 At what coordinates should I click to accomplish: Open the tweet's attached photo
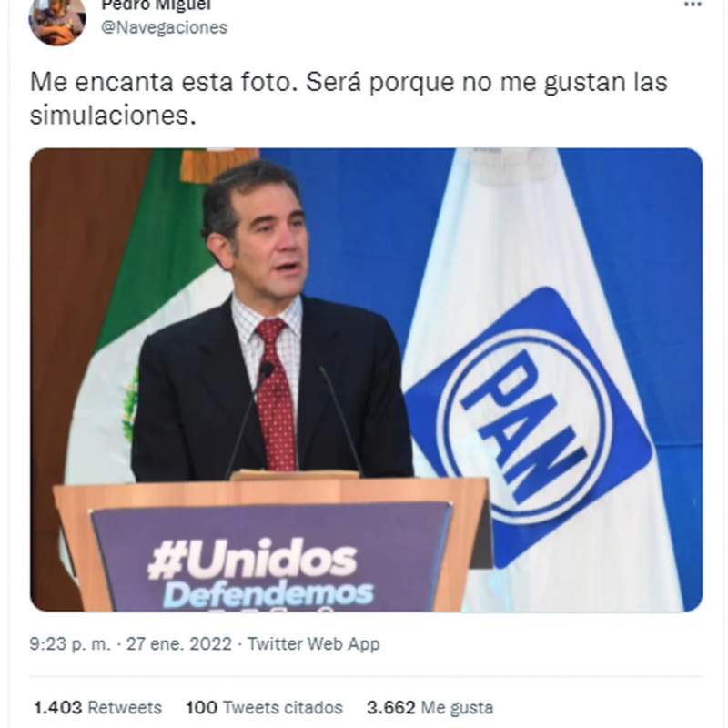(367, 379)
